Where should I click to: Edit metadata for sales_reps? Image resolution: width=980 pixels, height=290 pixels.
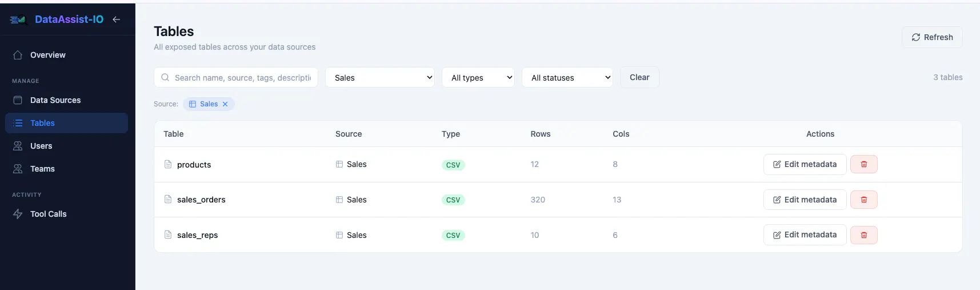click(x=805, y=235)
